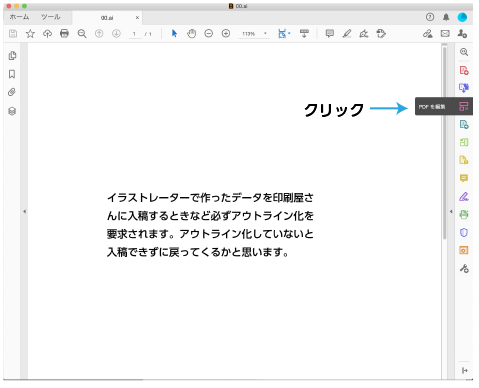Zoom out with the minus circle button
The height and width of the screenshot is (388, 479).
coord(209,34)
